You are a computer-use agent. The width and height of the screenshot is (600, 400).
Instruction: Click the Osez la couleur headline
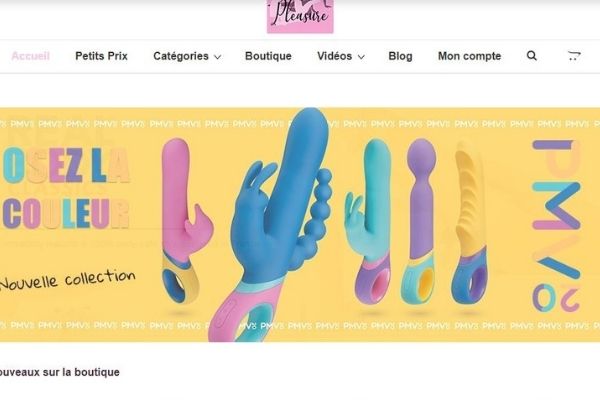tap(66, 188)
